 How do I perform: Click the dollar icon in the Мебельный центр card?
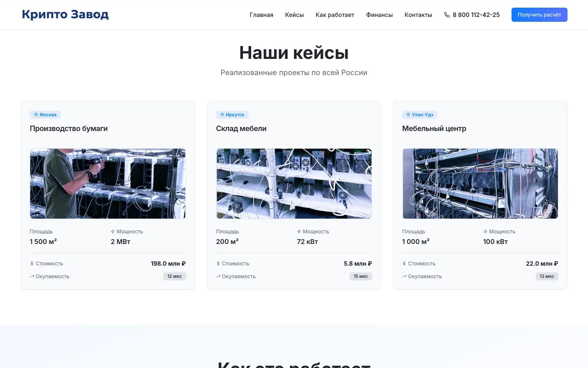[404, 263]
